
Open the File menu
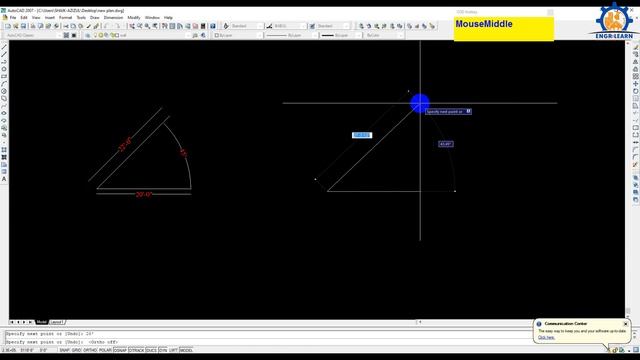(13, 18)
